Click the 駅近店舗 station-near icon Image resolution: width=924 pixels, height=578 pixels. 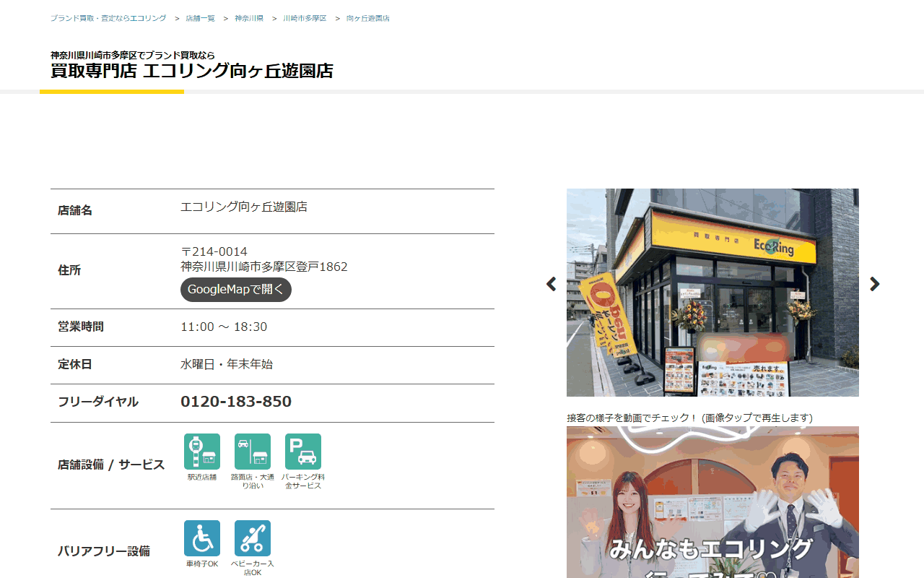(202, 452)
